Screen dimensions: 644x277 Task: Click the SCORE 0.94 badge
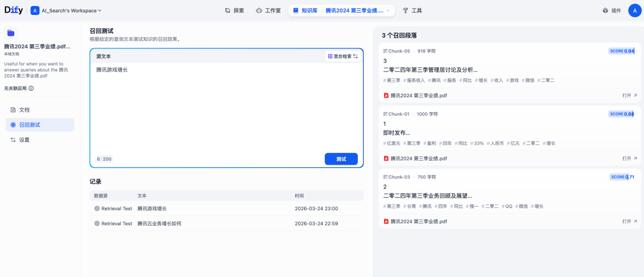(622, 51)
